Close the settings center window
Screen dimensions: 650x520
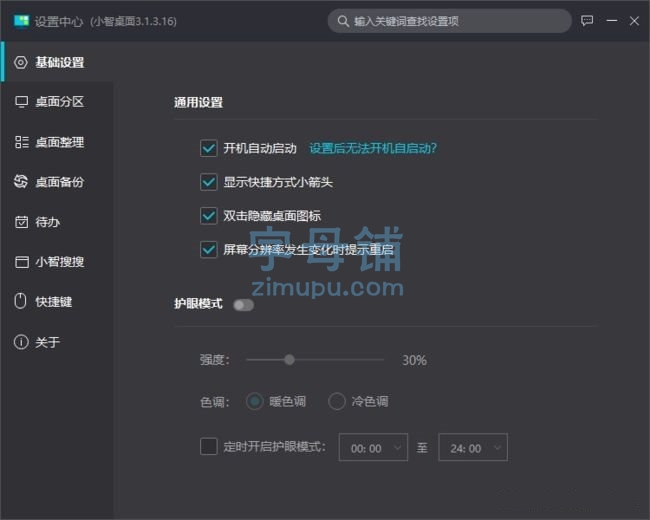[x=634, y=21]
